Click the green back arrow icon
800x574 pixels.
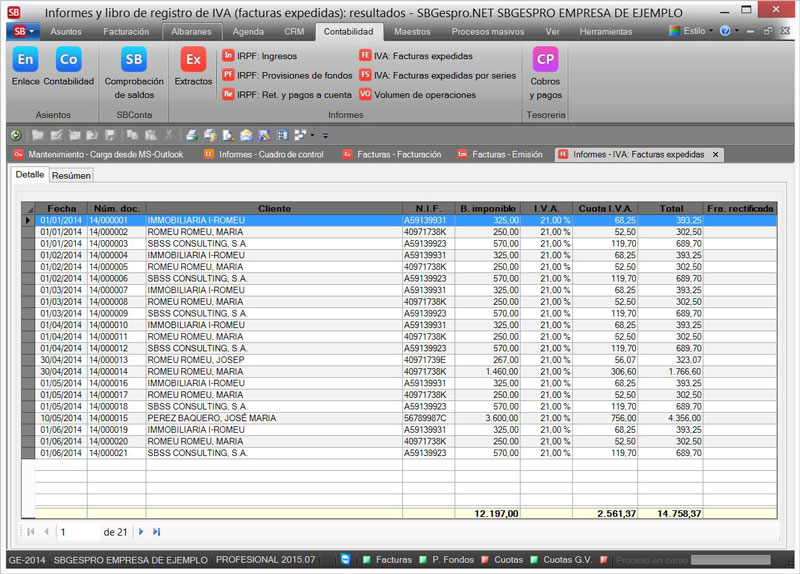point(15,134)
